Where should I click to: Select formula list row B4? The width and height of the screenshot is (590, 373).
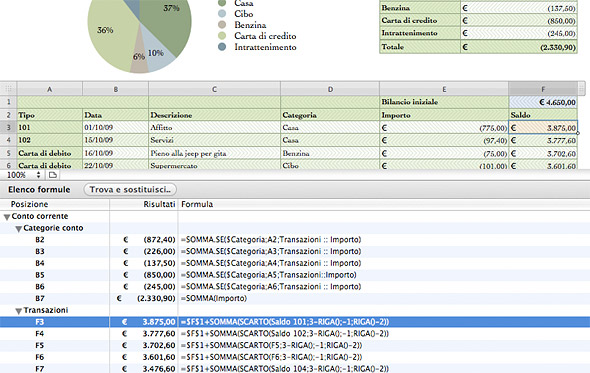point(295,263)
